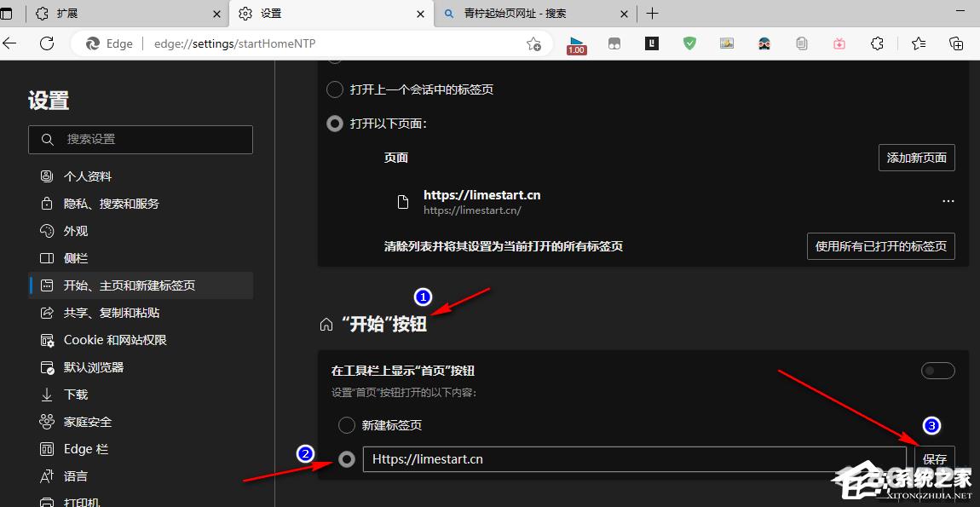
Task: Open the Collections icon
Action: click(955, 43)
